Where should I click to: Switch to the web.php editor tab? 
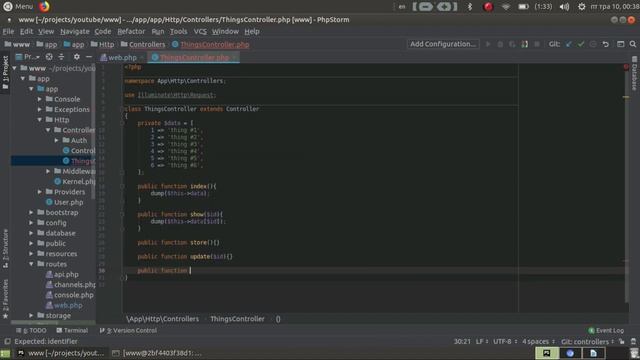coord(122,58)
